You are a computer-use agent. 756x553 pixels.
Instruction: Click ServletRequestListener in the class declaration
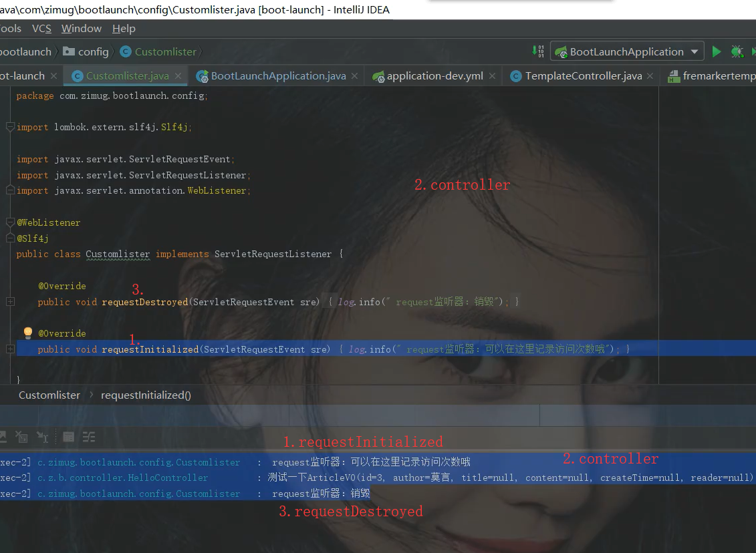click(273, 254)
